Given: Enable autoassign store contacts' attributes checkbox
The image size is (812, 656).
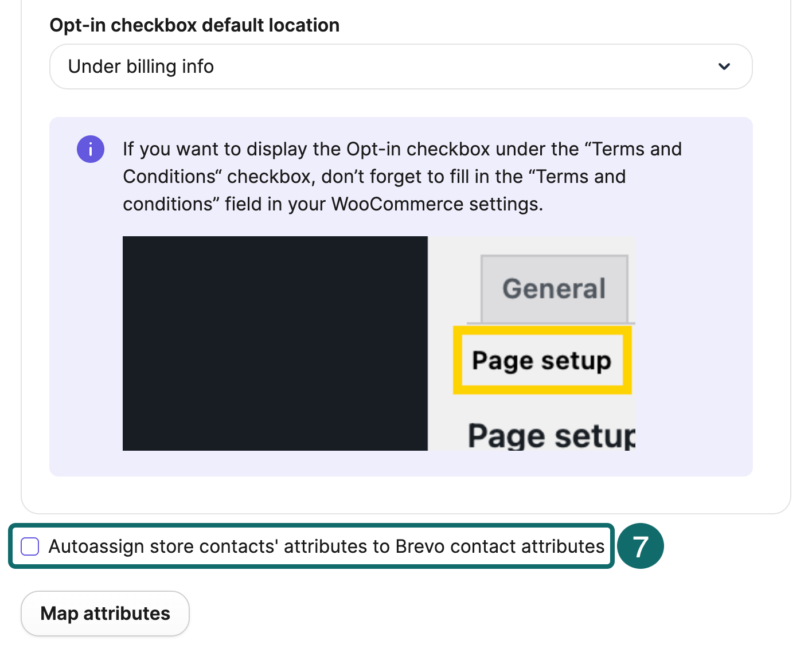Looking at the screenshot, I should (29, 546).
